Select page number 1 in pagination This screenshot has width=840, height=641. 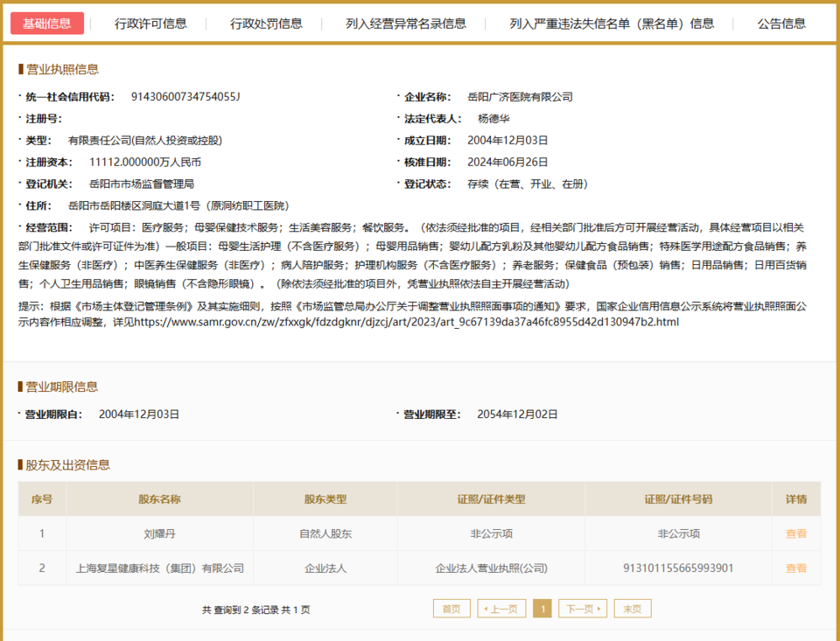pos(542,609)
